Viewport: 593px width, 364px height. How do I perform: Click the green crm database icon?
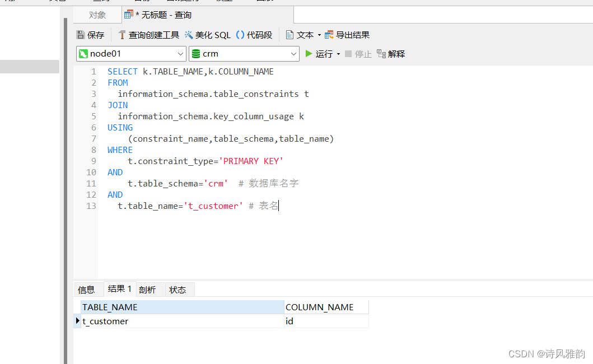tap(196, 54)
